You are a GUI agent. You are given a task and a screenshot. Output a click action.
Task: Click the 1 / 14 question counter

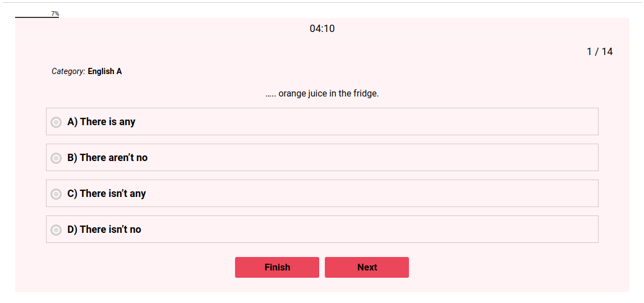(x=600, y=52)
